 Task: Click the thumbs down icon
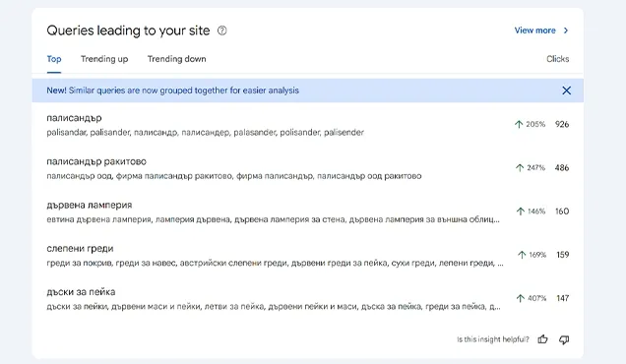coord(564,339)
